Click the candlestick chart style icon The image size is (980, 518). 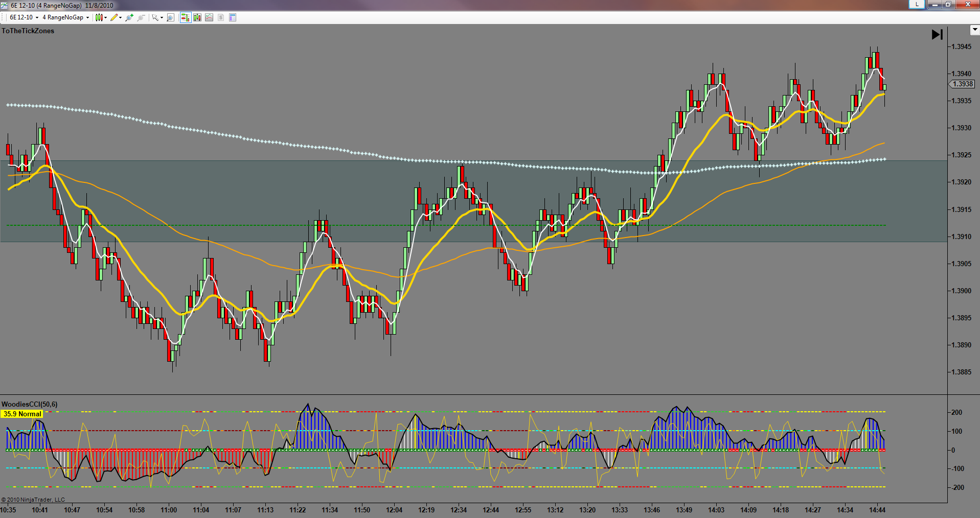pyautogui.click(x=99, y=17)
